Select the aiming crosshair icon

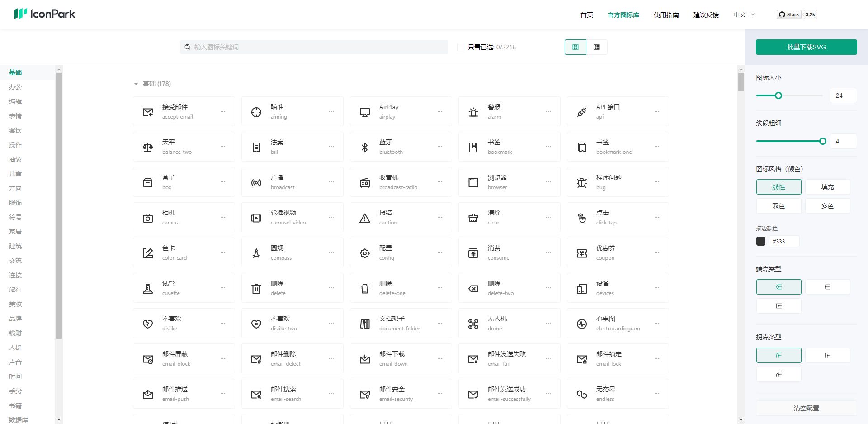coord(256,112)
